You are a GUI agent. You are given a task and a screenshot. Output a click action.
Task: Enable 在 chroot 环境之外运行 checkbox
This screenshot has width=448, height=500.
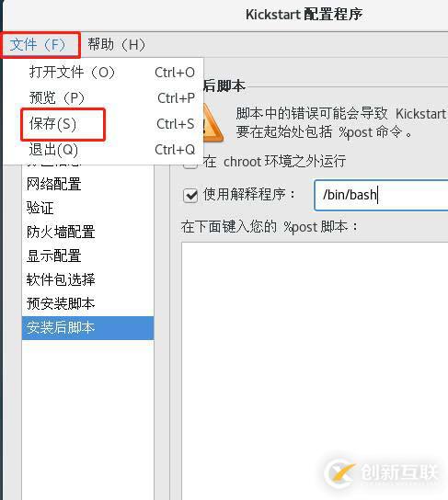[x=190, y=163]
